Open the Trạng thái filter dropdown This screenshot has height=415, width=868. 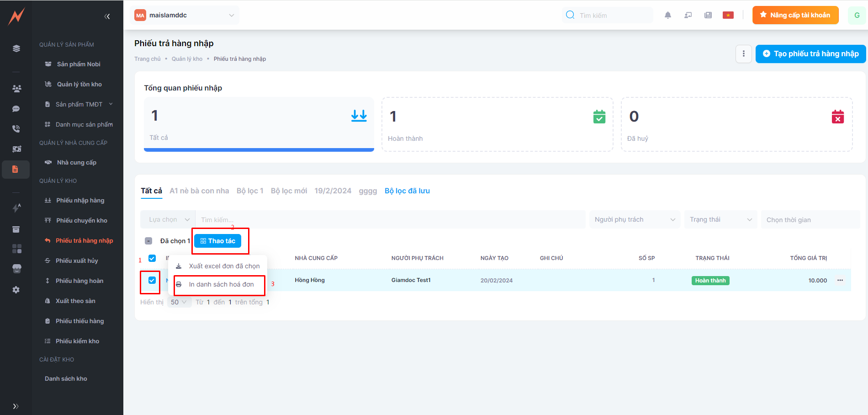click(x=720, y=220)
